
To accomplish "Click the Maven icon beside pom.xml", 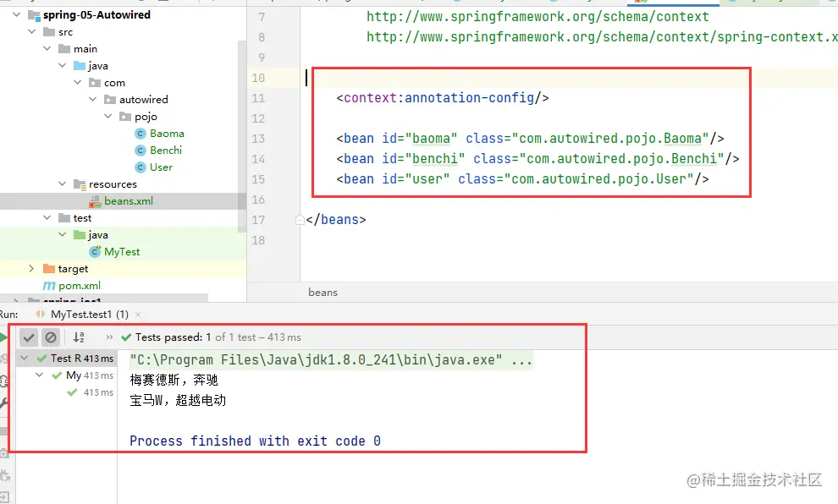I will [x=49, y=286].
